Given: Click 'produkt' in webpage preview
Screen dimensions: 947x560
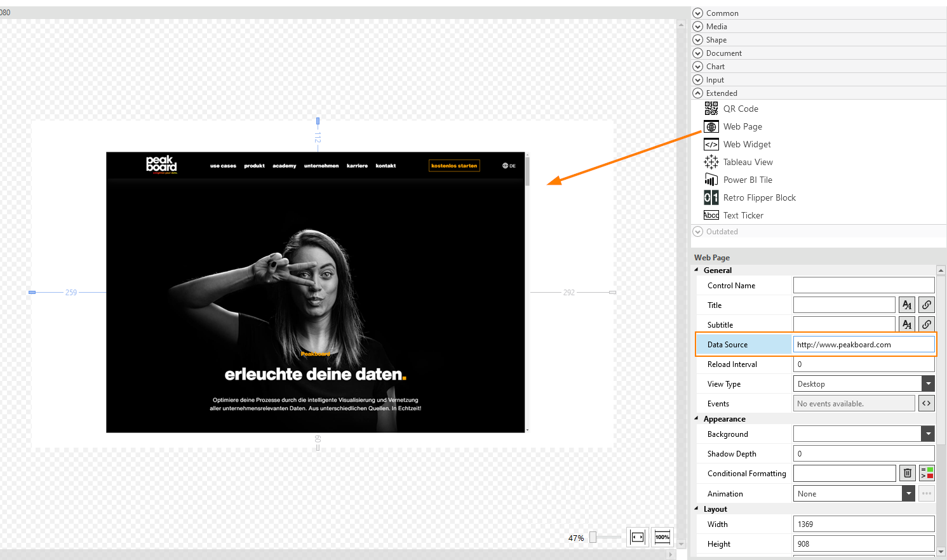Looking at the screenshot, I should click(254, 166).
